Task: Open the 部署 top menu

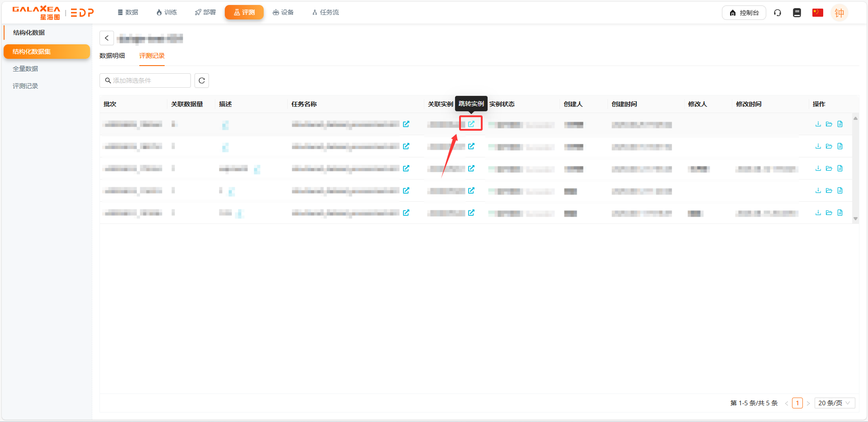Action: pos(205,12)
